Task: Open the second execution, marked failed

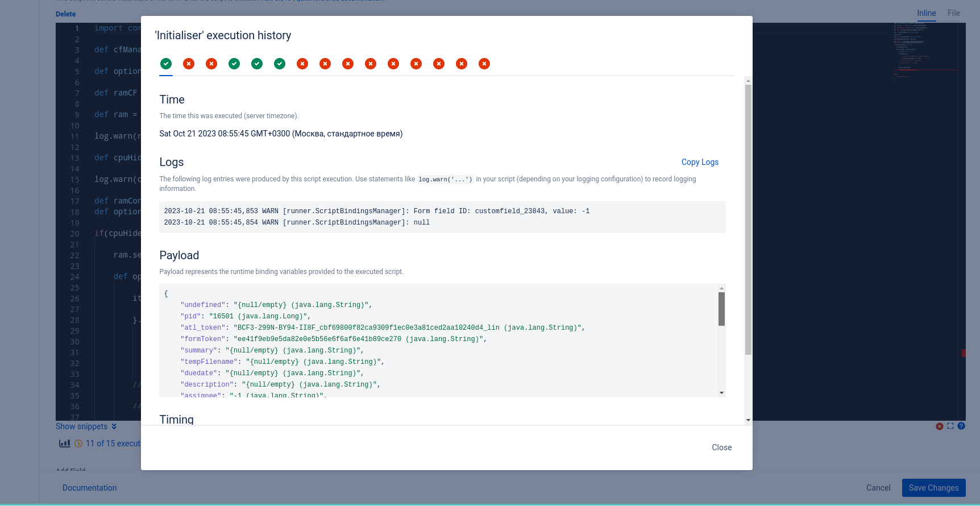Action: pos(189,64)
